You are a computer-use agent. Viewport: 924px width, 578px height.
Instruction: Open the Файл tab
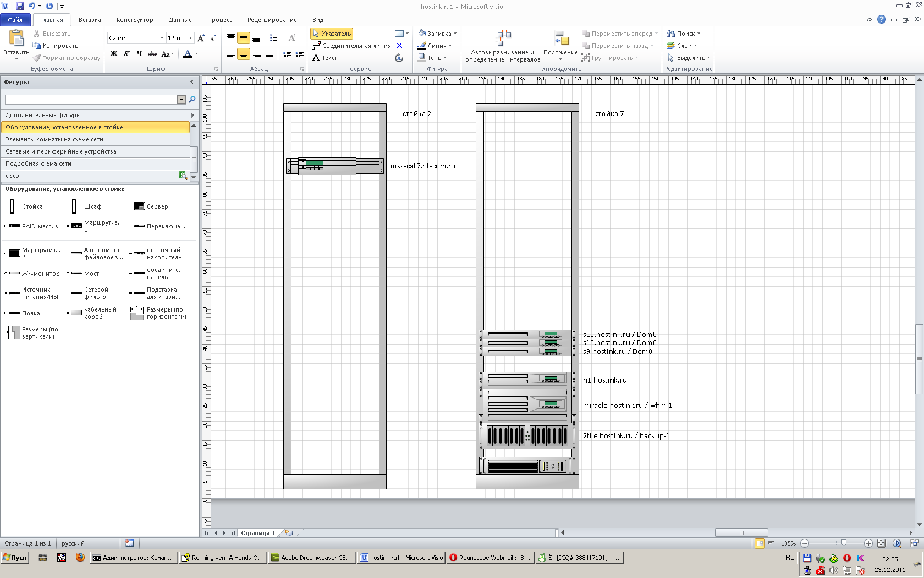coord(15,20)
